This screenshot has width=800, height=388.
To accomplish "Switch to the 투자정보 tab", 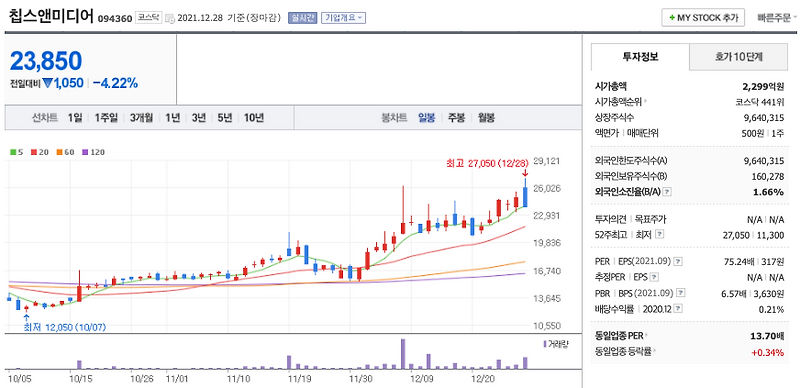I will click(640, 57).
